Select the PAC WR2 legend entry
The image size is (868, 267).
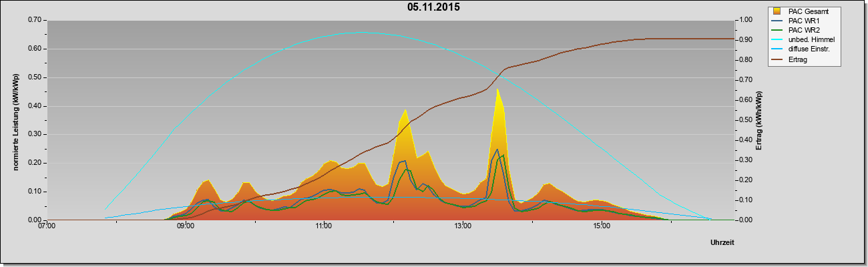(x=795, y=30)
